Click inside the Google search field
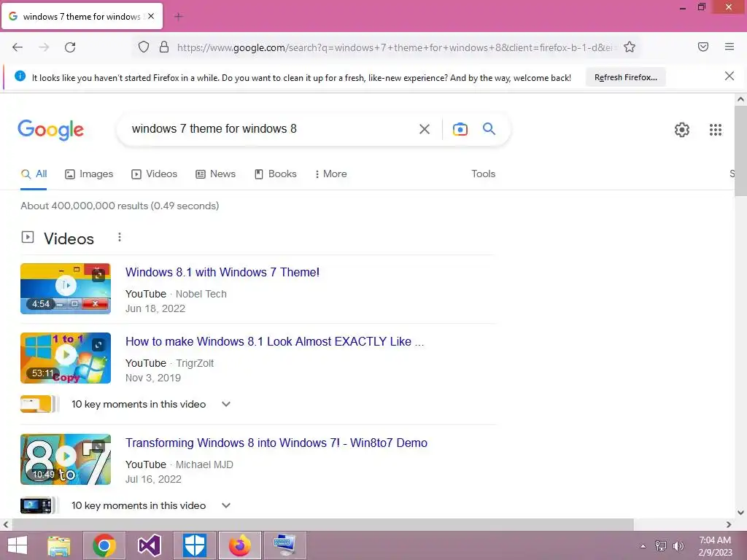This screenshot has height=560, width=747. (x=267, y=128)
